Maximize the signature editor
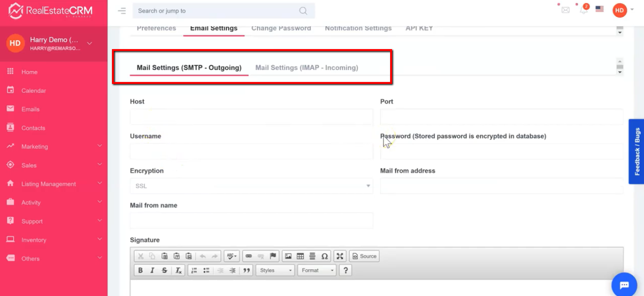The height and width of the screenshot is (296, 644). (340, 256)
